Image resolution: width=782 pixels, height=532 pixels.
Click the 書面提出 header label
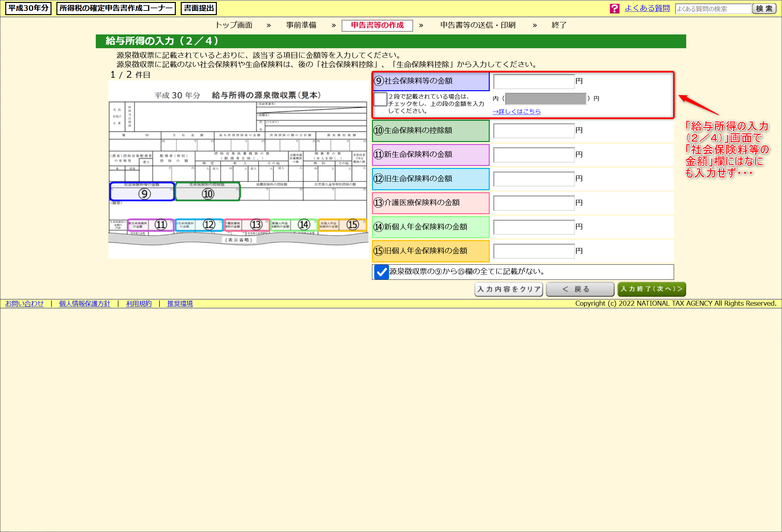(x=198, y=9)
